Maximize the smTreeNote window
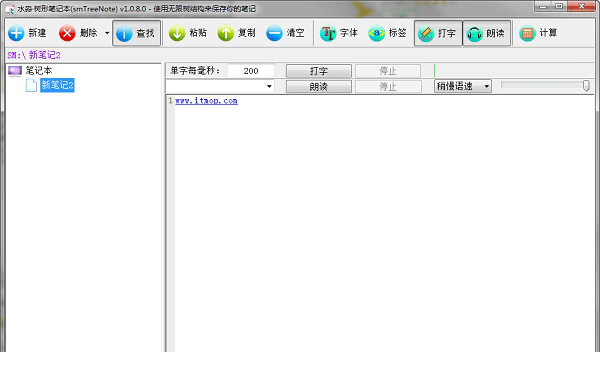Viewport: 600px width, 366px height. tap(559, 6)
